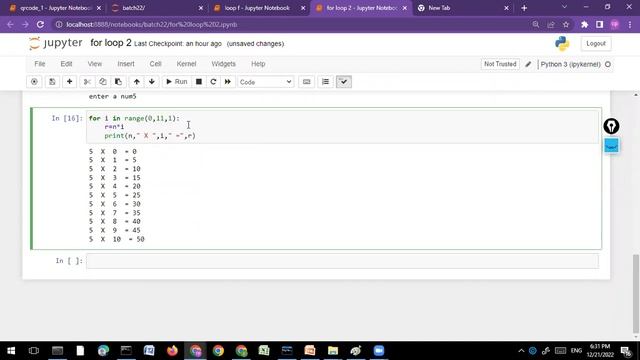
Task: Bookmark this page star icon
Action: [566, 24]
